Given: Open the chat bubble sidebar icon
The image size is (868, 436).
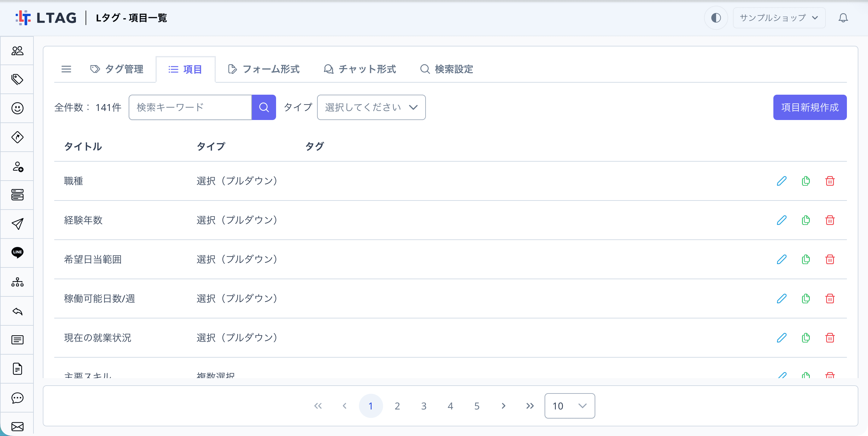Looking at the screenshot, I should pyautogui.click(x=17, y=398).
